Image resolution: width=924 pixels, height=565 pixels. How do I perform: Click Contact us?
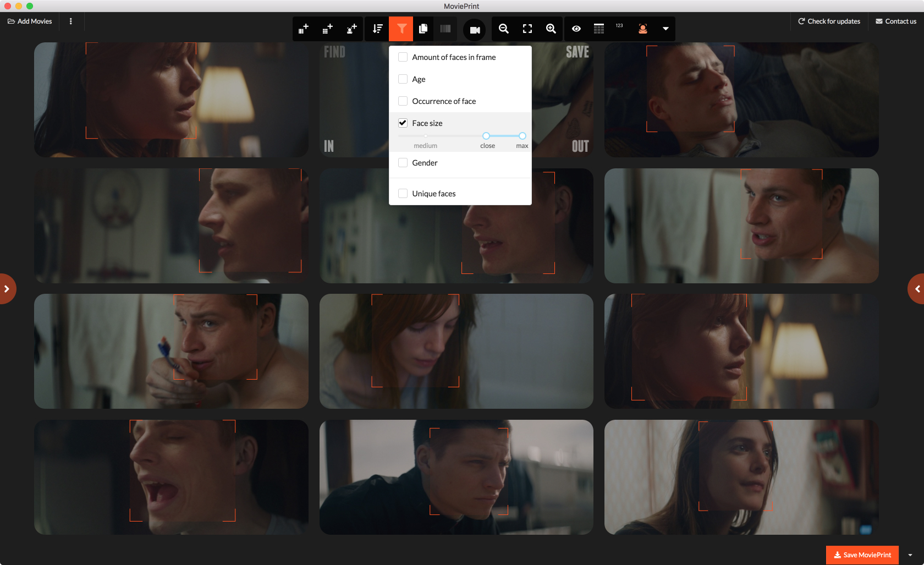click(896, 21)
